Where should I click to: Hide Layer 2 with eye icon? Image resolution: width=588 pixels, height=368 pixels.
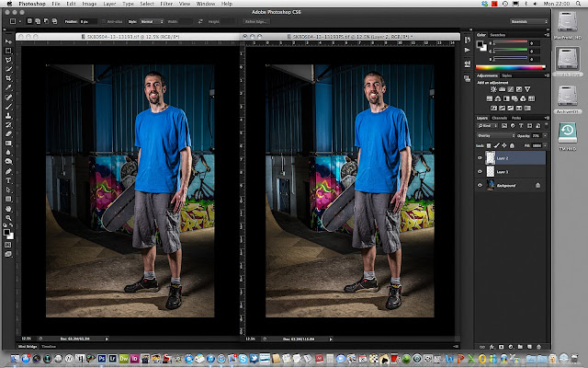[480, 158]
